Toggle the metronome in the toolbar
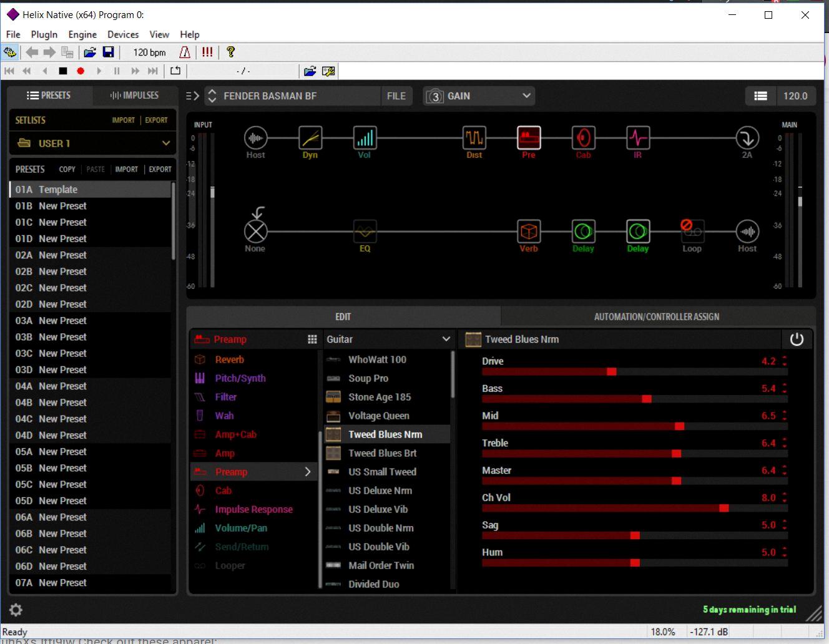 point(185,52)
